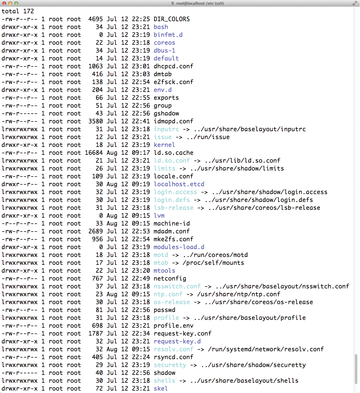Select the lvm directory name
The width and height of the screenshot is (360, 393).
pos(159,216)
